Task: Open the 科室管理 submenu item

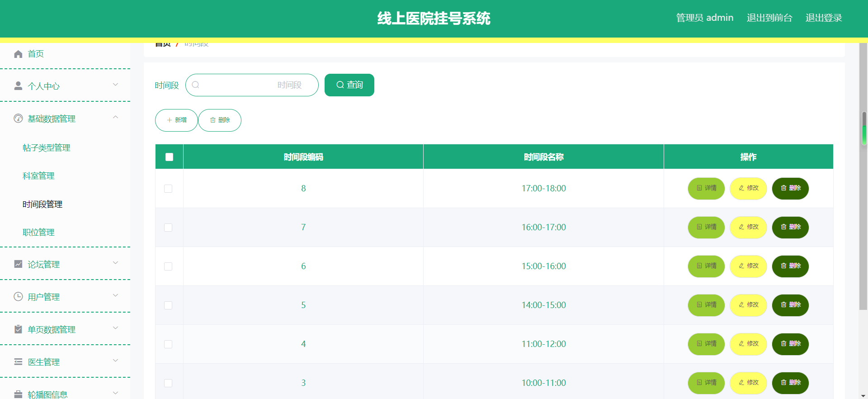Action: 38,176
